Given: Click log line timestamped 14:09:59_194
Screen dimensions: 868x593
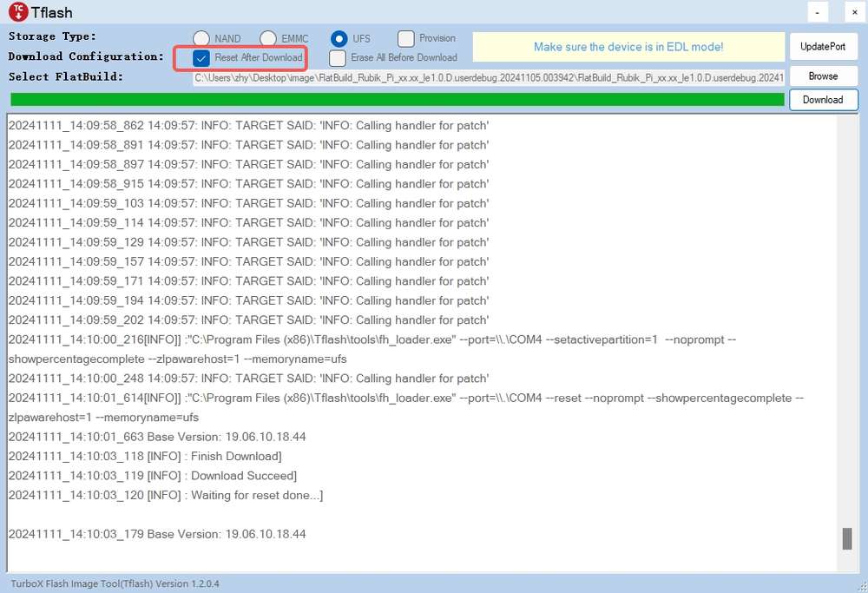Looking at the screenshot, I should click(x=248, y=300).
